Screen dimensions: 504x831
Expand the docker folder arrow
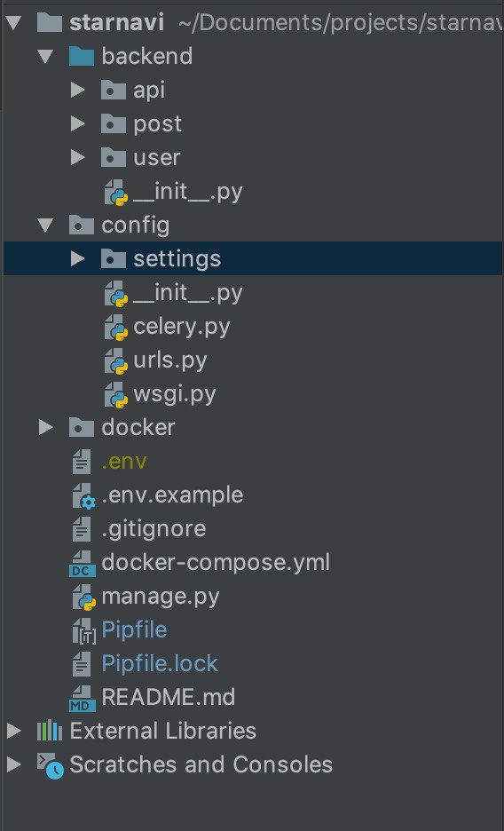tap(45, 427)
